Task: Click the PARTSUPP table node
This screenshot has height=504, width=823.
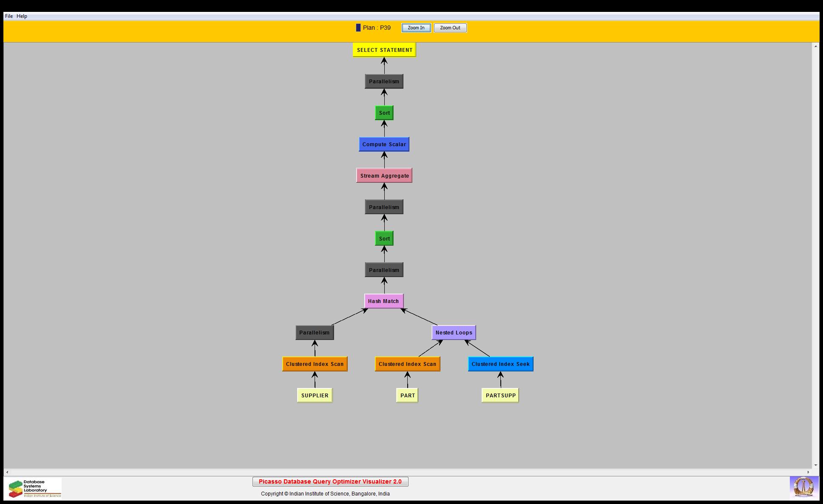Action: point(500,396)
